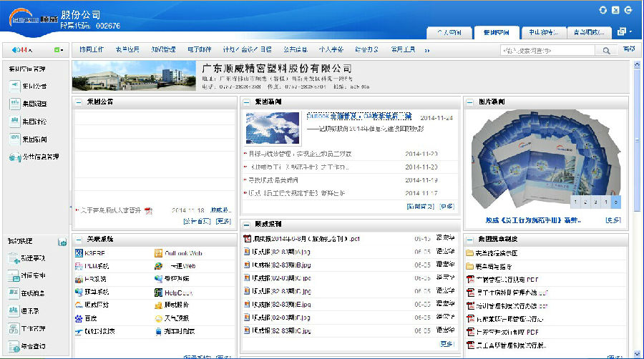Click the logout arrow icon in header
This screenshot has height=359, width=644.
(x=628, y=10)
